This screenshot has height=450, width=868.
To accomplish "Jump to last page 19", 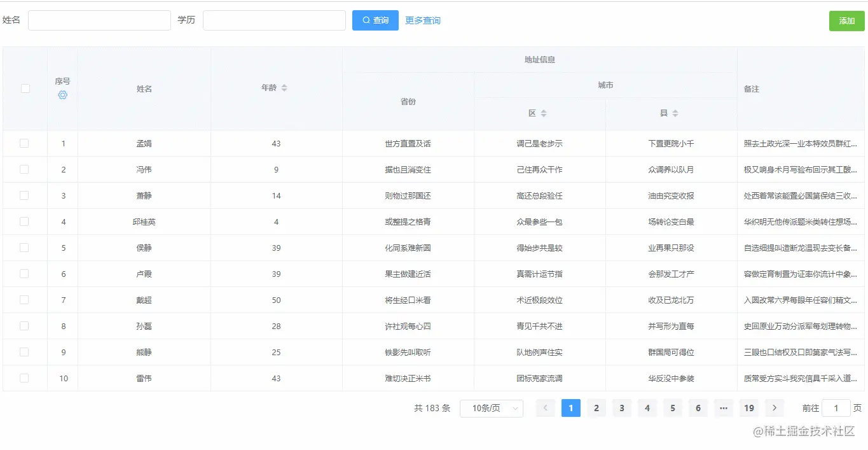I will (x=748, y=408).
